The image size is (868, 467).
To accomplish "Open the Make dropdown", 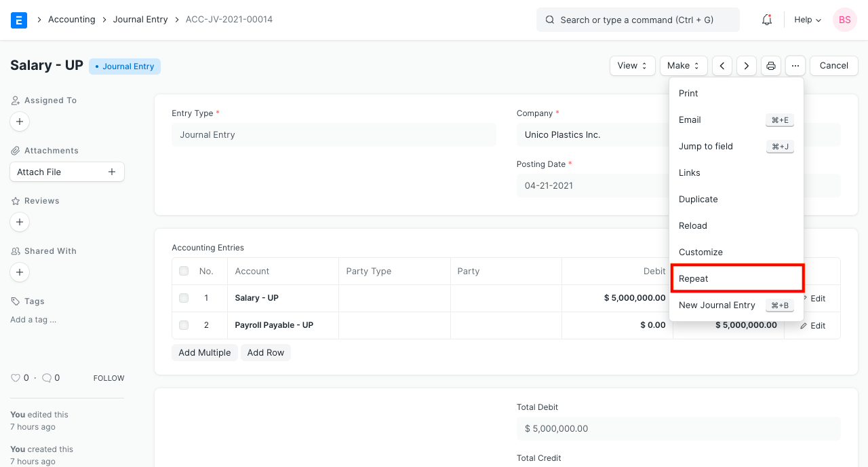I will pos(683,65).
